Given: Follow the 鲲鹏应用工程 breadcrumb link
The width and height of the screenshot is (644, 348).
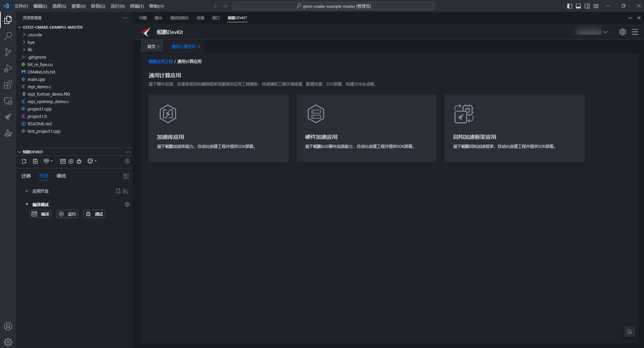Looking at the screenshot, I should tap(161, 61).
